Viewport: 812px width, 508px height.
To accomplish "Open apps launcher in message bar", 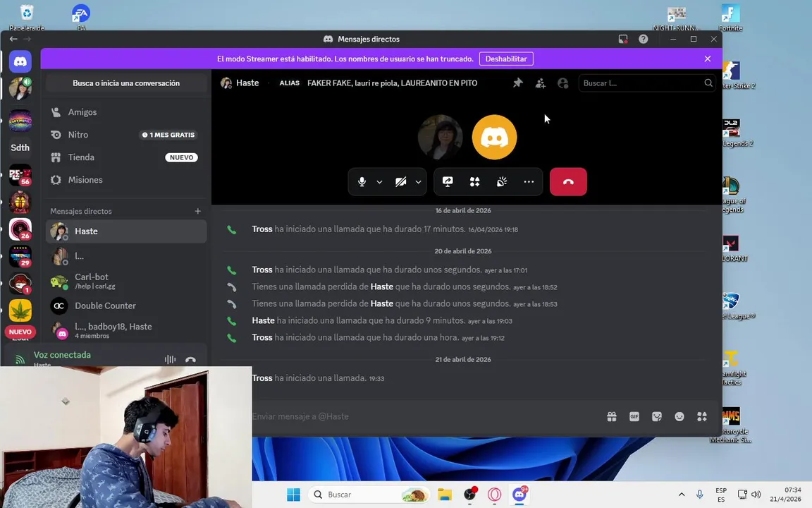I will 702,417.
